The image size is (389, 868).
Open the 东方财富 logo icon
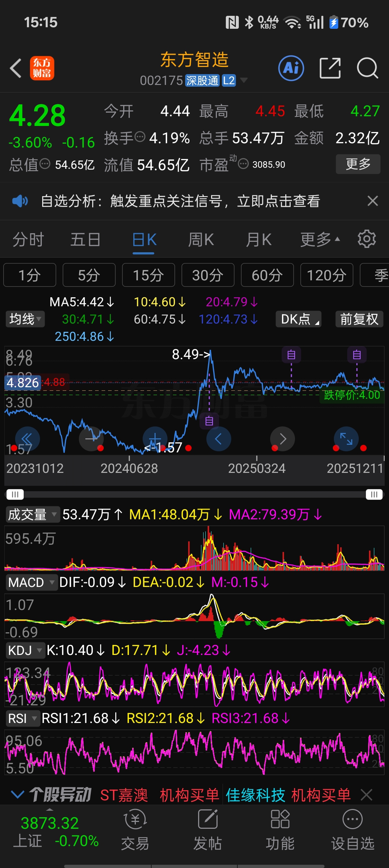(x=42, y=68)
